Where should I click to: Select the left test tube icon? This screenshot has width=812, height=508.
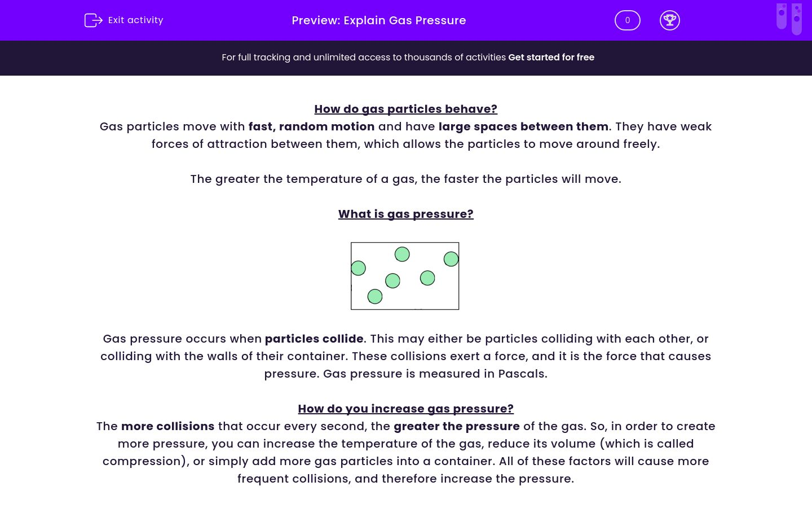tap(781, 18)
